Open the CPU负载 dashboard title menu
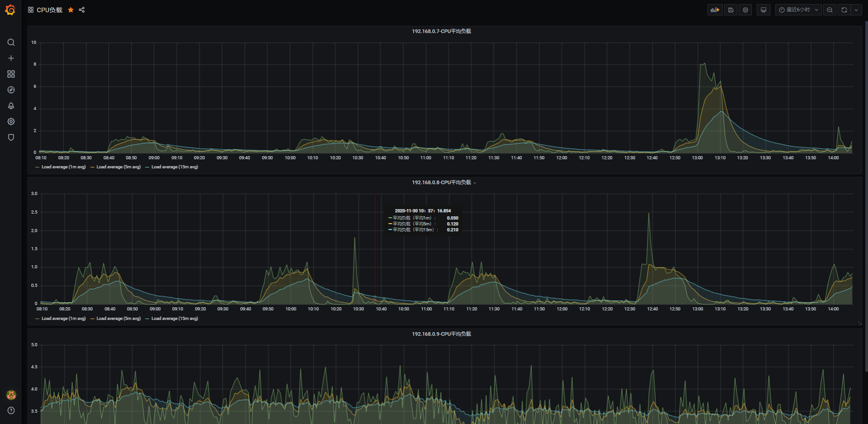868x424 pixels. [50, 10]
